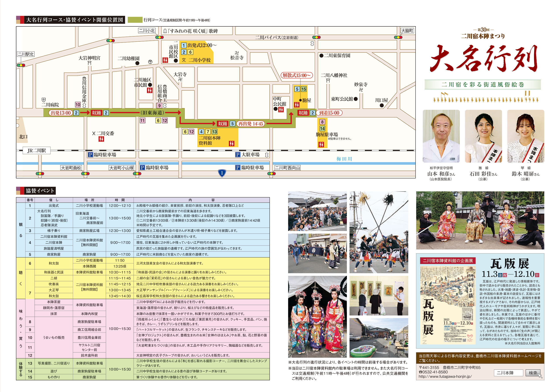Click the 検索 search button

point(533,373)
